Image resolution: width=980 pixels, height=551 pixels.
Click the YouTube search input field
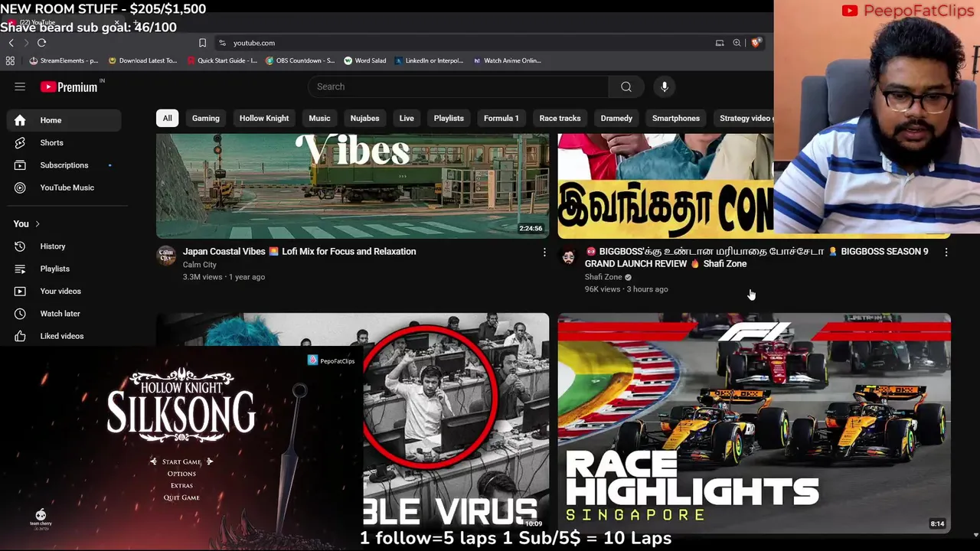point(458,86)
